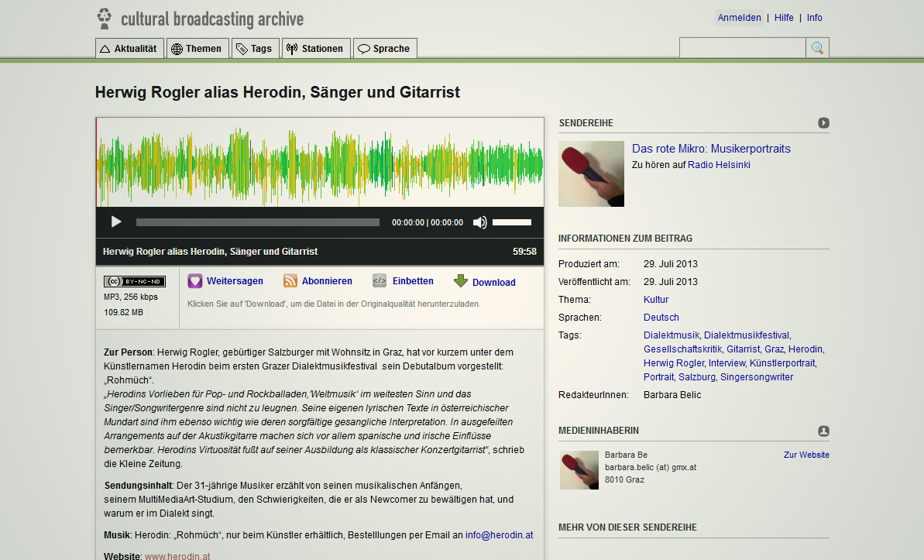Open the Dialektmusikfestival tag
This screenshot has height=560, width=924.
tap(747, 335)
